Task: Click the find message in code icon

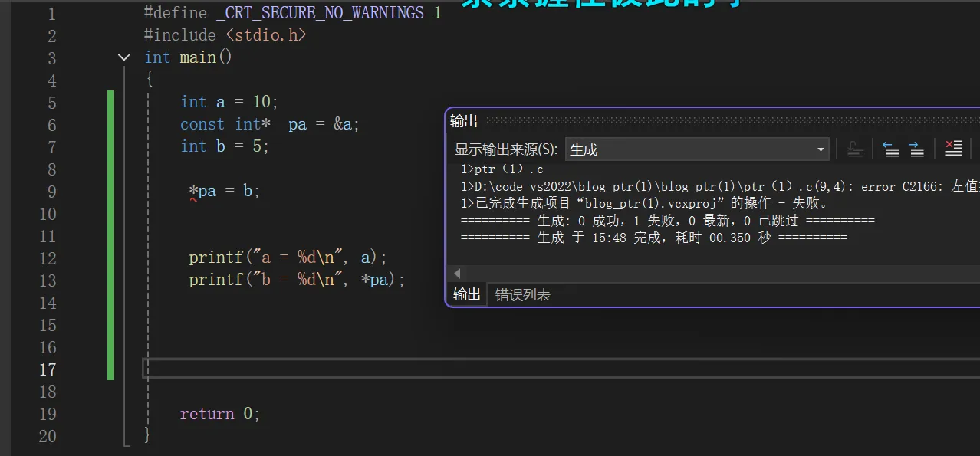Action: [855, 149]
